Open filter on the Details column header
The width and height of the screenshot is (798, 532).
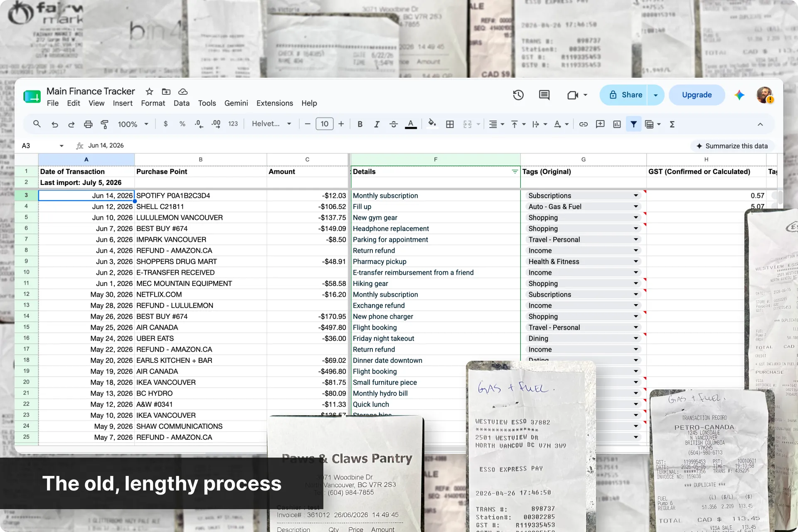[515, 172]
